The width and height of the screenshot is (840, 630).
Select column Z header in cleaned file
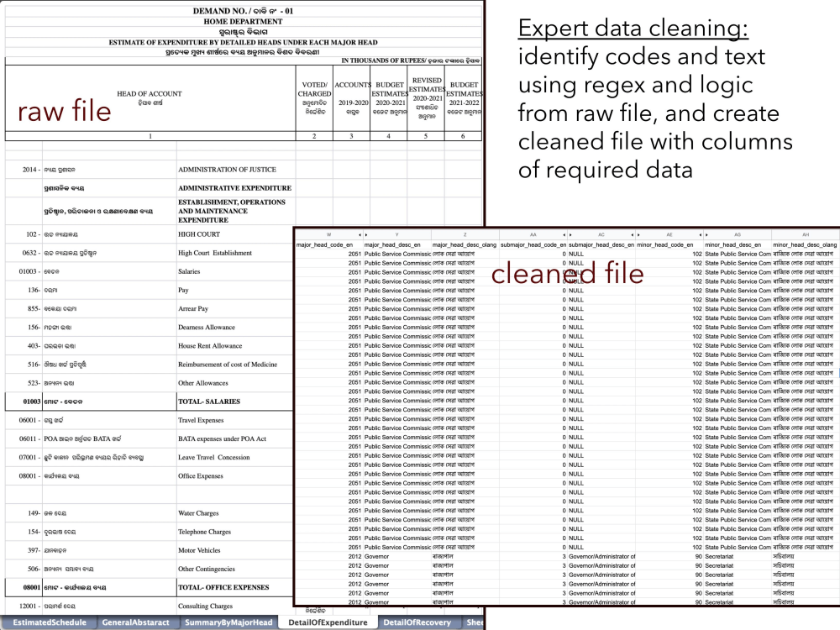[465, 234]
